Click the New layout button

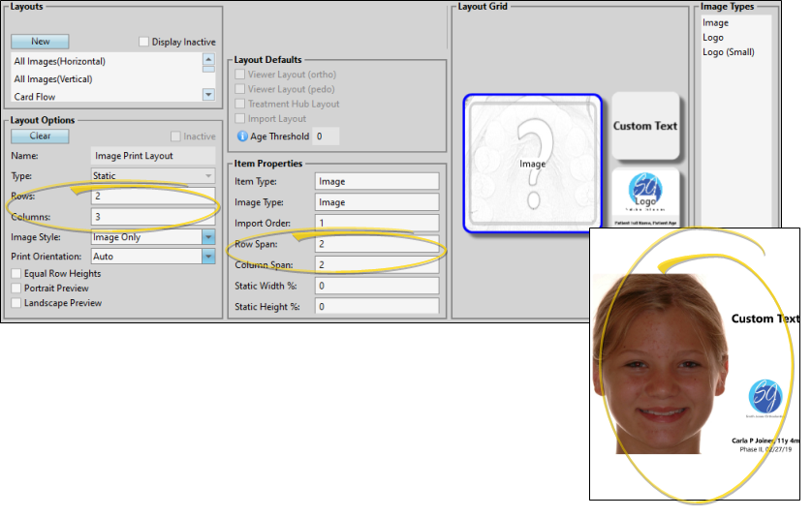(40, 42)
